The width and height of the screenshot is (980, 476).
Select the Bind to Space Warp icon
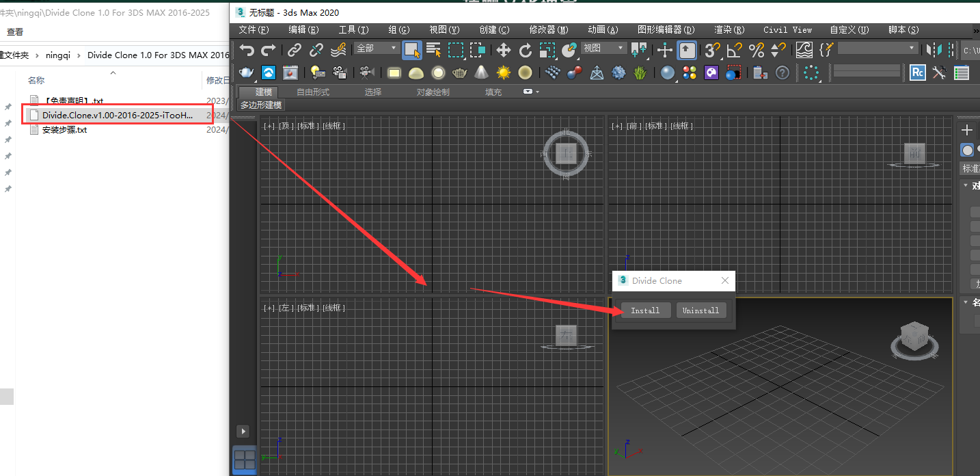(x=338, y=49)
